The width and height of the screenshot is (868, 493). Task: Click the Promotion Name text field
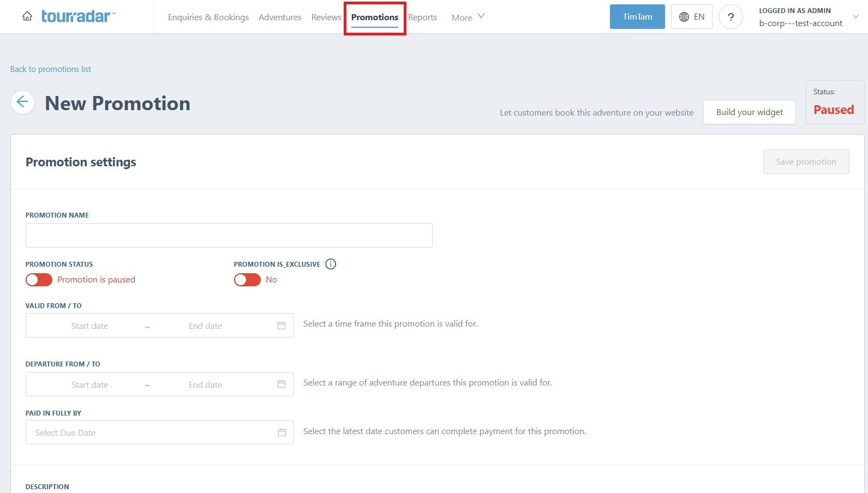229,235
